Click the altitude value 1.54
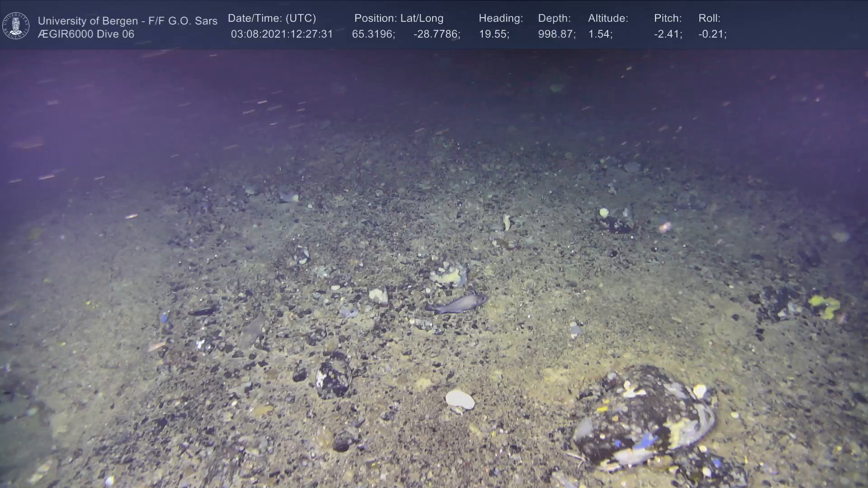The image size is (868, 488). click(600, 34)
